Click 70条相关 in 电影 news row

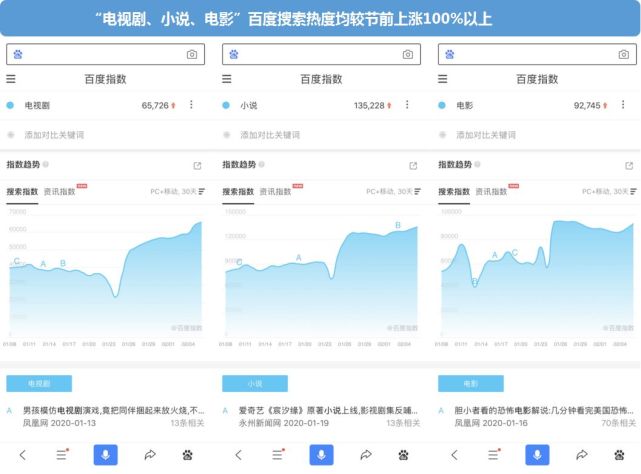pyautogui.click(x=618, y=423)
